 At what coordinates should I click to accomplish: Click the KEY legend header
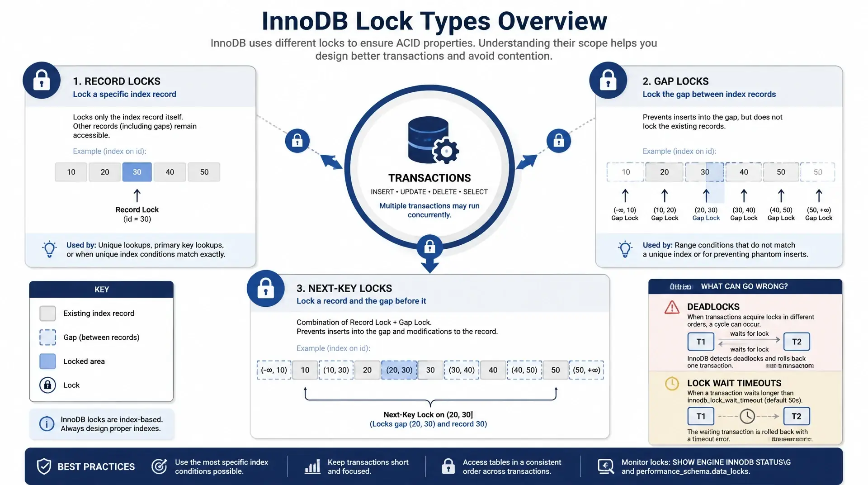pos(101,290)
